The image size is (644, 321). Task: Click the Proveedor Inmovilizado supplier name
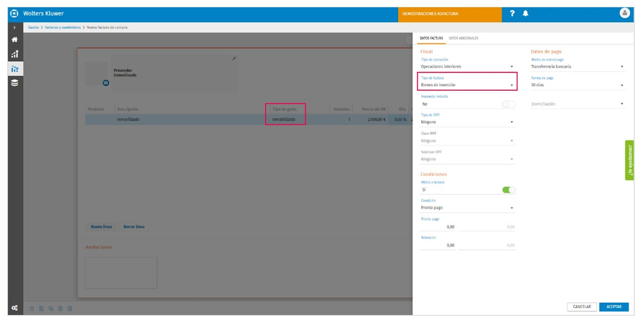coord(126,73)
